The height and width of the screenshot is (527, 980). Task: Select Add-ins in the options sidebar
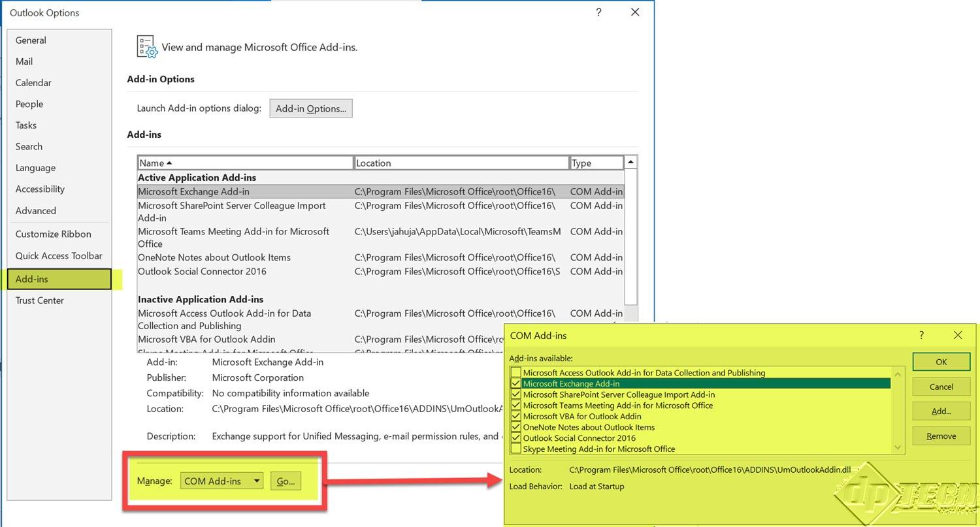[60, 279]
